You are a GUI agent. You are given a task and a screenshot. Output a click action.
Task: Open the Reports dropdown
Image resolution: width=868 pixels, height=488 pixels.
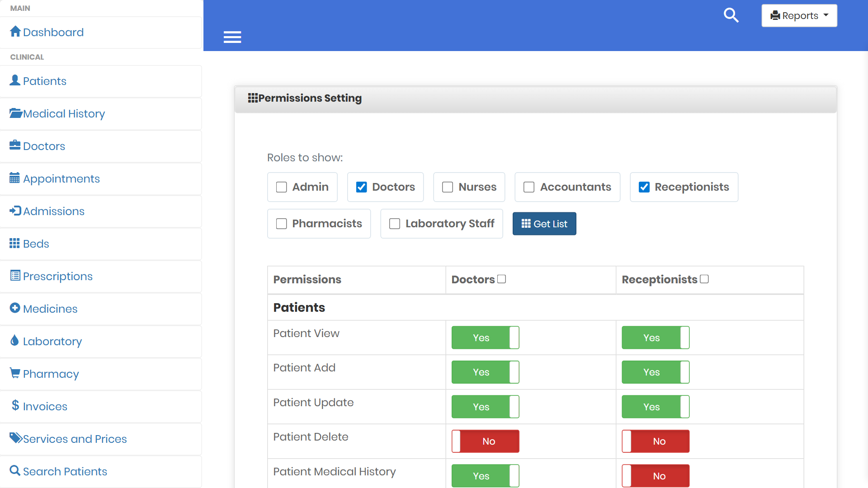[799, 15]
